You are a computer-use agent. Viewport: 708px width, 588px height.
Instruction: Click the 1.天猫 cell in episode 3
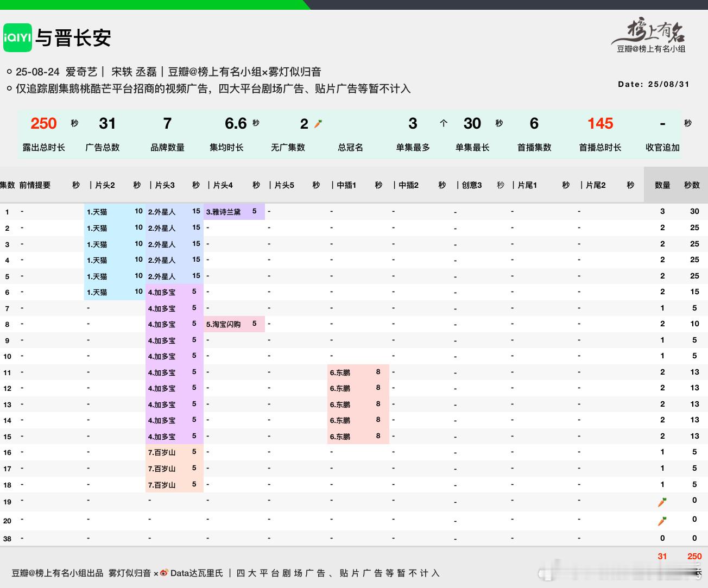pos(115,244)
